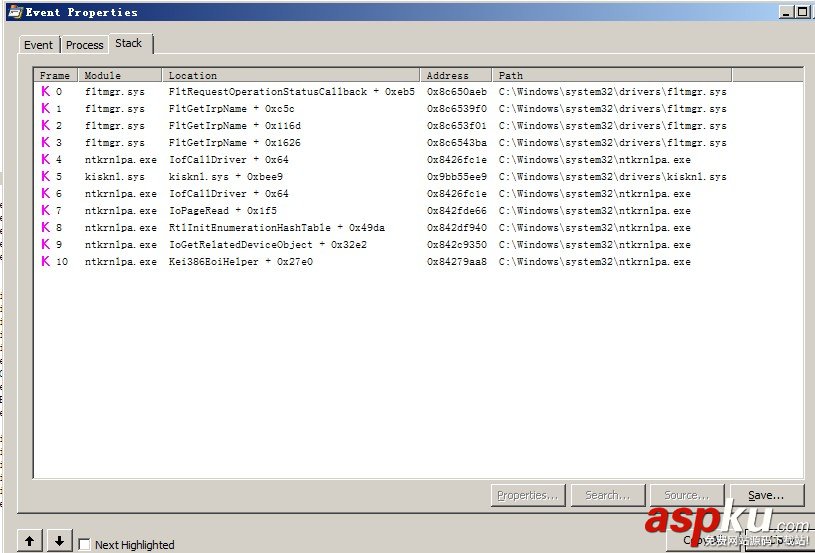This screenshot has height=553, width=815.
Task: Click the K kernel icon for frame 9
Action: [x=46, y=244]
